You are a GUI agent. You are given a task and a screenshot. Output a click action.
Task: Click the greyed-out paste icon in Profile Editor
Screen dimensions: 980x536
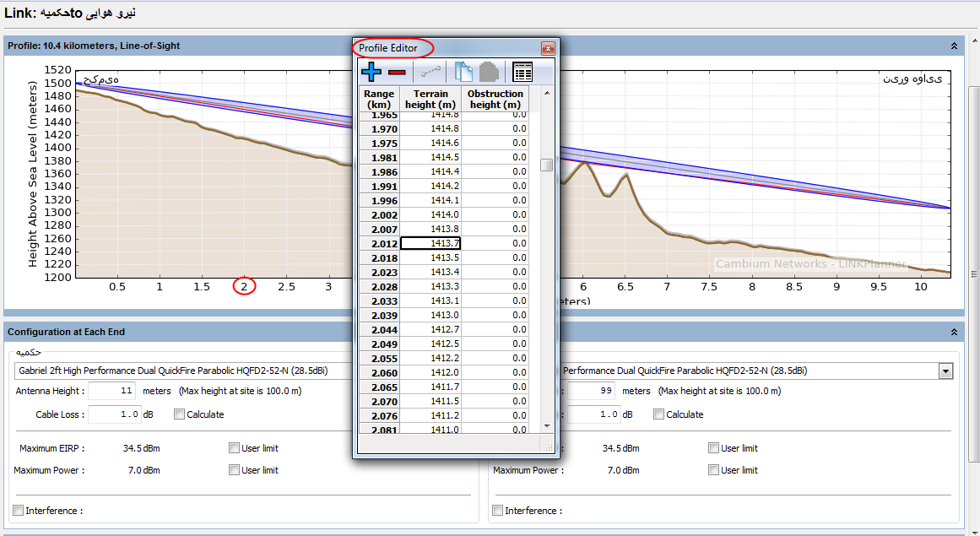tap(489, 72)
